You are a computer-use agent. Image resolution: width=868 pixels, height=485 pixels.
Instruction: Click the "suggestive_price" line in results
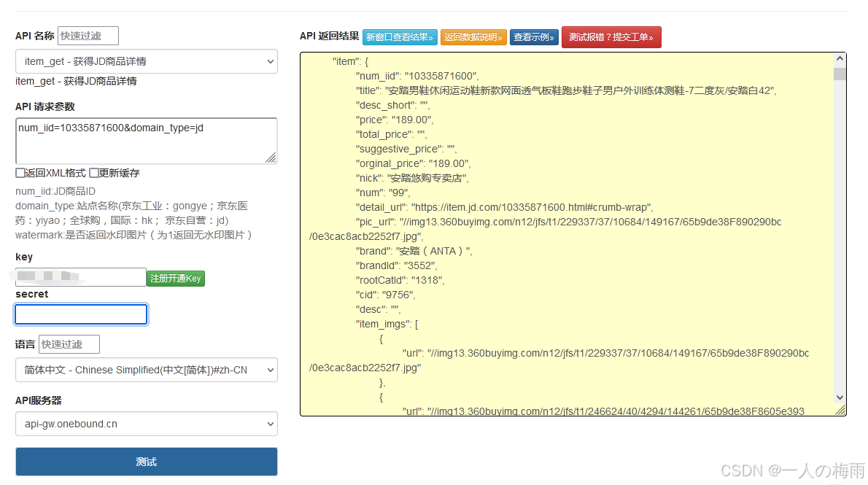coord(406,149)
